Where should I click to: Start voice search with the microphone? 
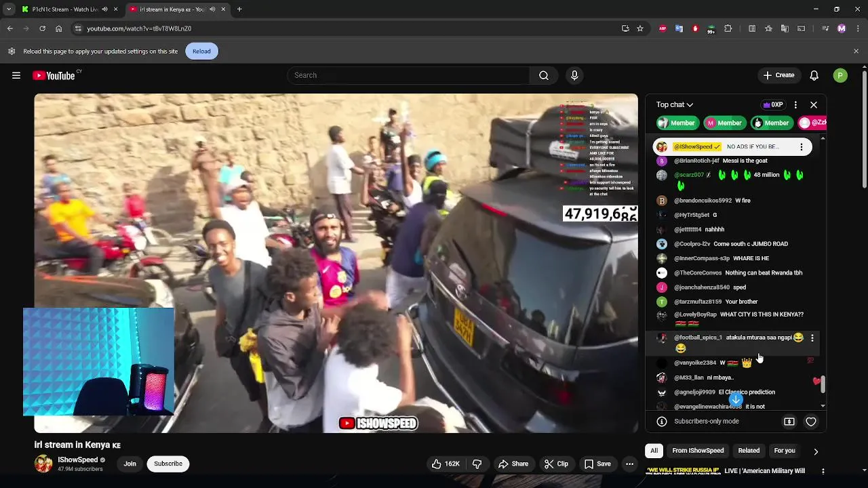[574, 75]
